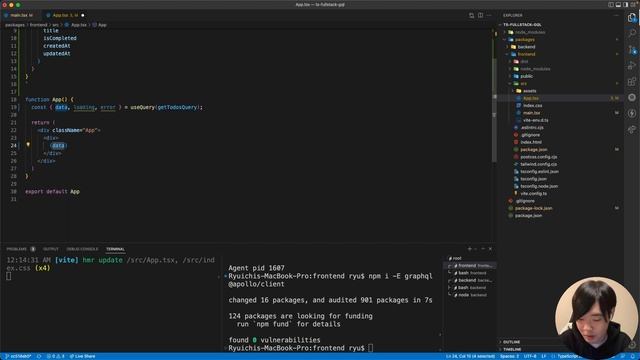This screenshot has height=360, width=640.
Task: Open the OUTPUT panel tab
Action: pos(51,249)
